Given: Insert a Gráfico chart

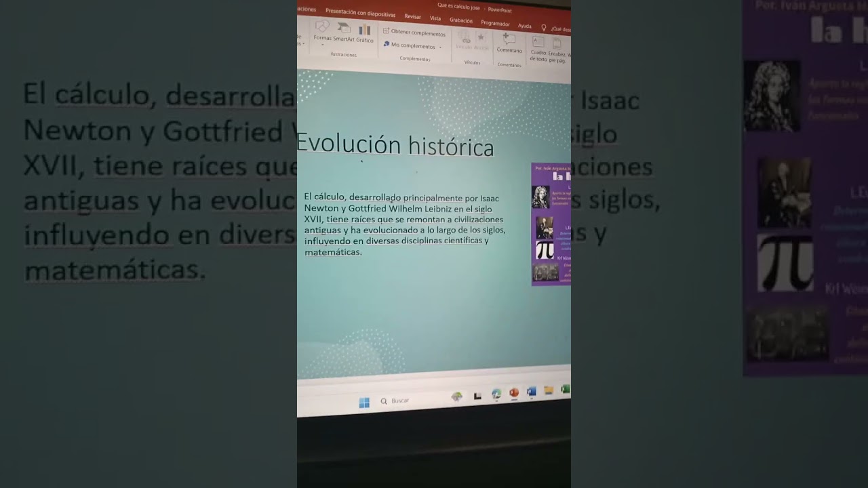Looking at the screenshot, I should coord(365,33).
